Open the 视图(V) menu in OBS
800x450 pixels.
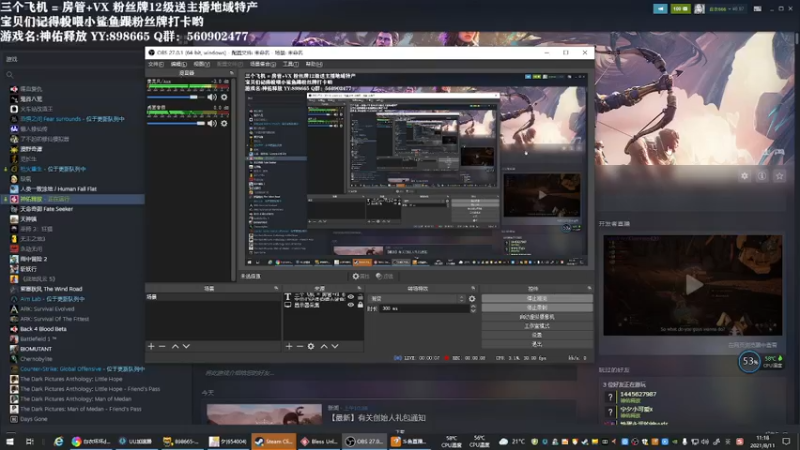click(202, 64)
